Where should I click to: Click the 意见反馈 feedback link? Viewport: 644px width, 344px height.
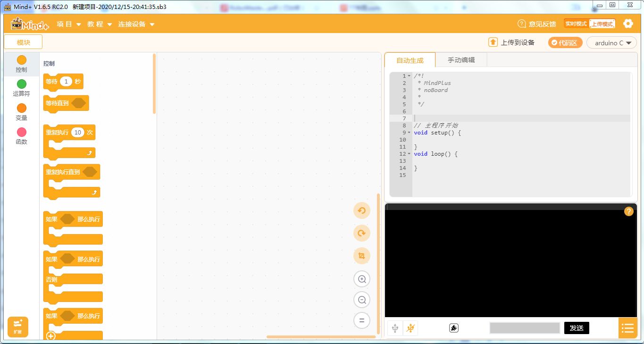537,24
